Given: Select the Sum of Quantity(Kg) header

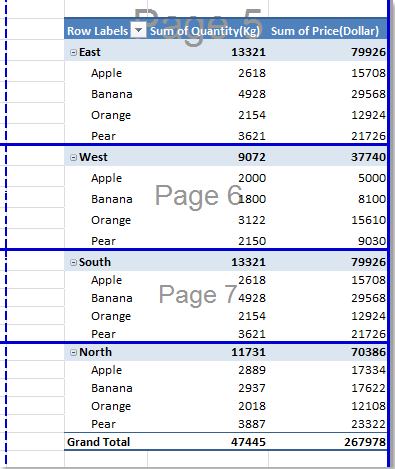Looking at the screenshot, I should (205, 31).
